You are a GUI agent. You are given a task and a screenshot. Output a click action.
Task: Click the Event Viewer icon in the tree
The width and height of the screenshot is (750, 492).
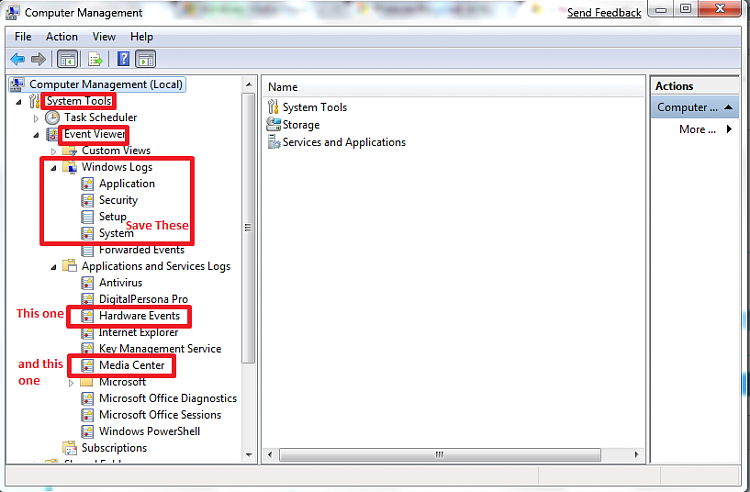(52, 134)
